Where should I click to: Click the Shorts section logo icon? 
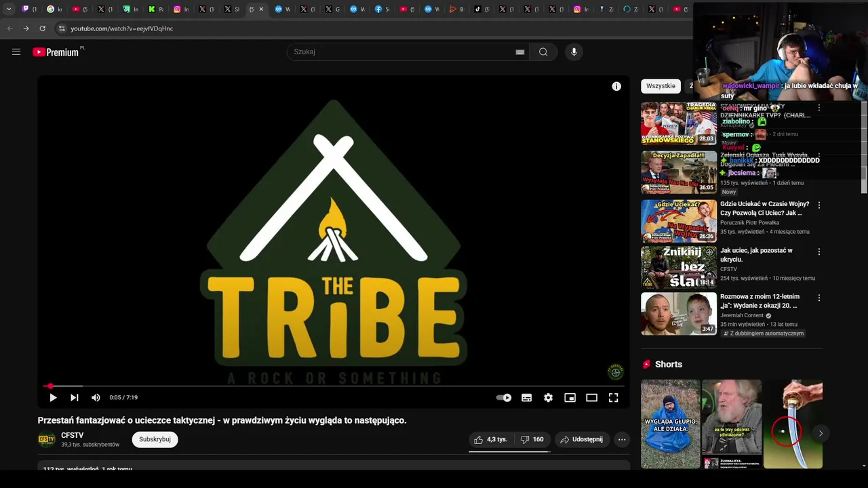(647, 364)
